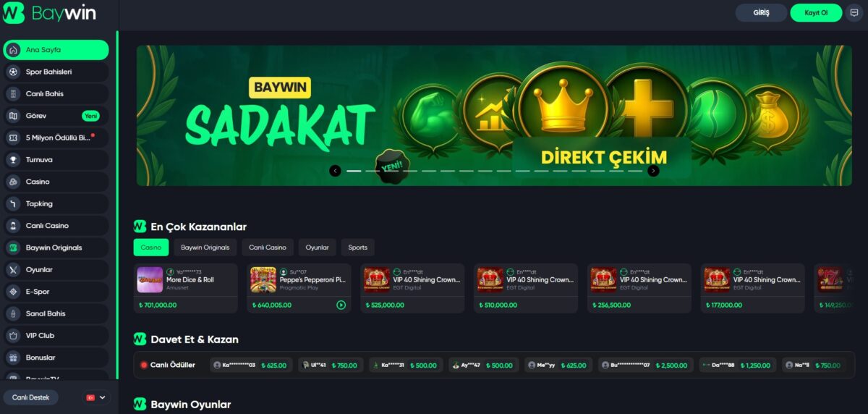Switch to the Sports winners tab
The image size is (868, 414).
tap(357, 248)
